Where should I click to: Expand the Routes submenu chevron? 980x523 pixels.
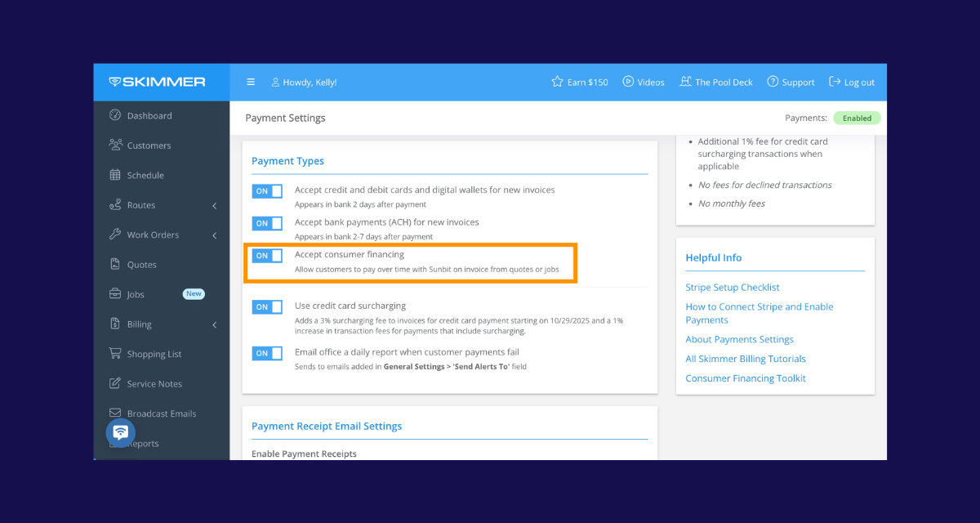coord(215,205)
